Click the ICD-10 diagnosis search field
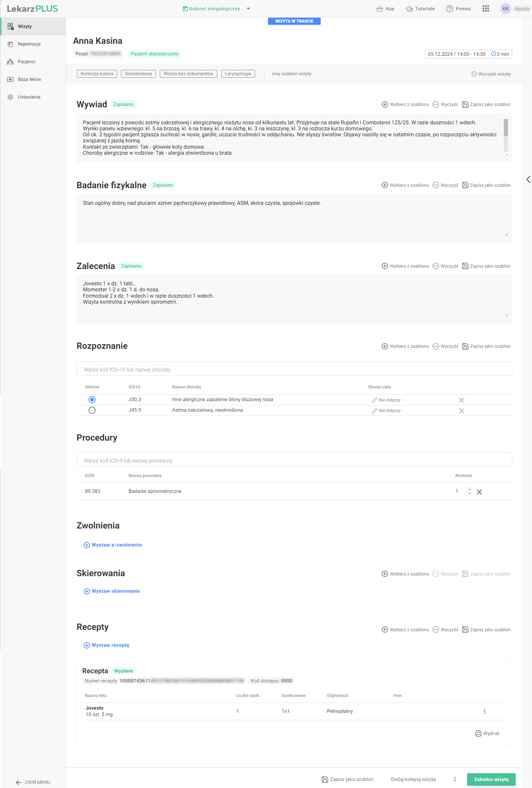 (294, 369)
